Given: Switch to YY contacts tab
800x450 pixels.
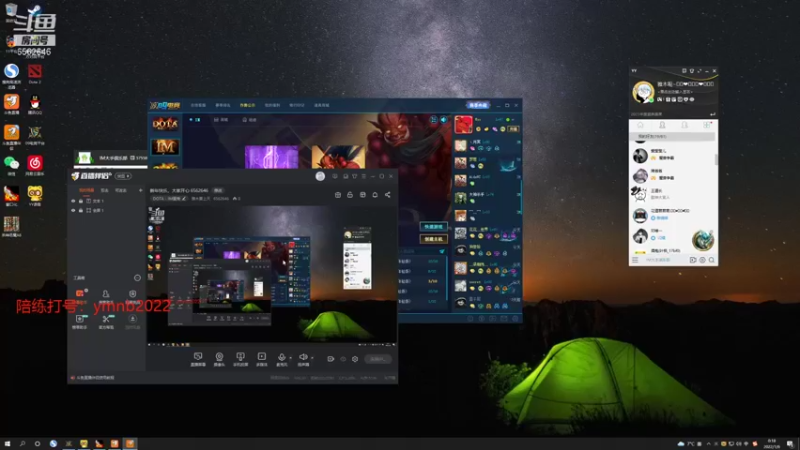Looking at the screenshot, I should [x=662, y=125].
